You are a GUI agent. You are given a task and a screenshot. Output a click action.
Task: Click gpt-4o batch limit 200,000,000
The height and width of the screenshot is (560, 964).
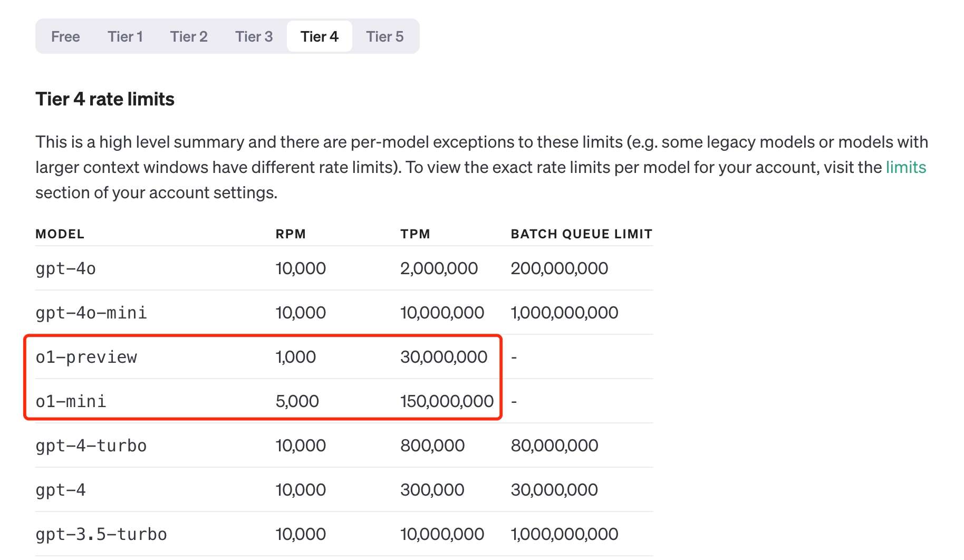pyautogui.click(x=559, y=268)
